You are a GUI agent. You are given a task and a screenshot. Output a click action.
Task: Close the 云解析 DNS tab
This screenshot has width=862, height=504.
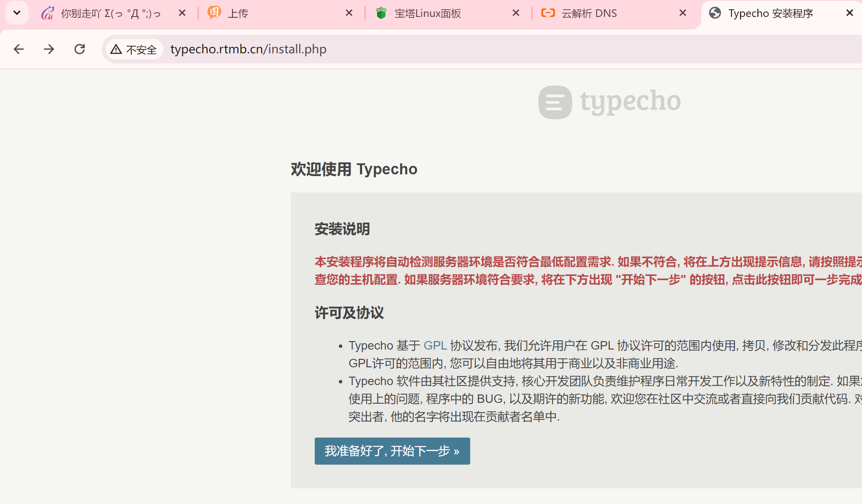coord(683,13)
